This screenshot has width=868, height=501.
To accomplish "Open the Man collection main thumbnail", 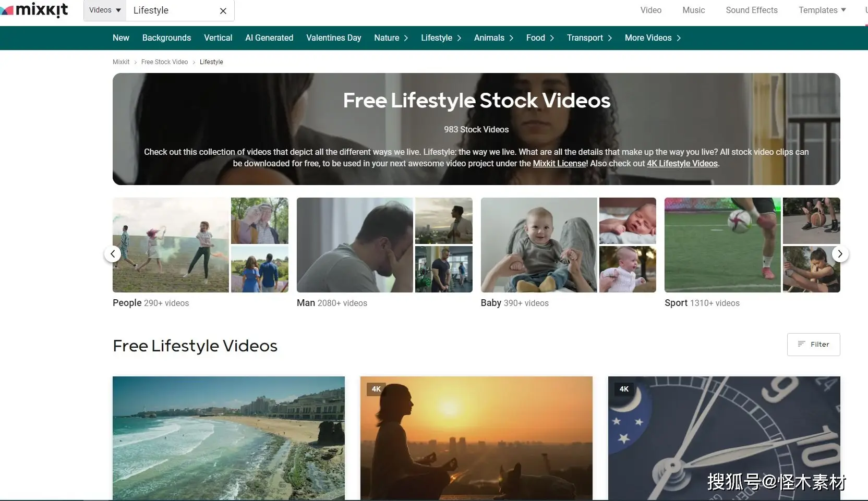I will pyautogui.click(x=355, y=245).
